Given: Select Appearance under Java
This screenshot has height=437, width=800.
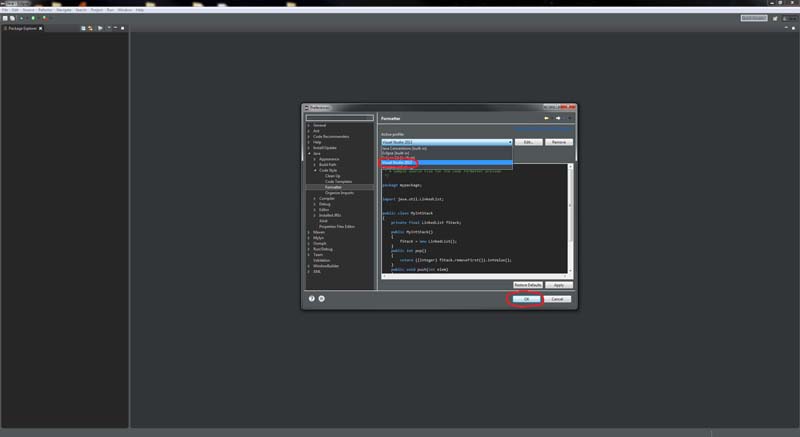Looking at the screenshot, I should 329,159.
